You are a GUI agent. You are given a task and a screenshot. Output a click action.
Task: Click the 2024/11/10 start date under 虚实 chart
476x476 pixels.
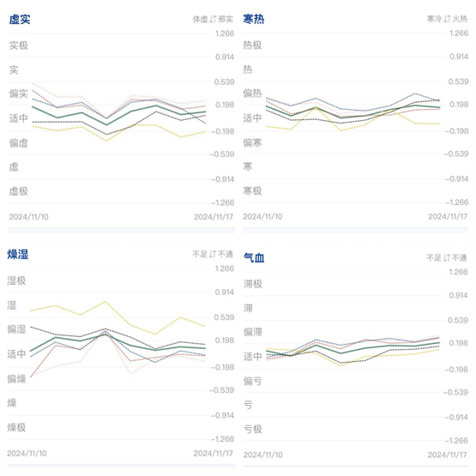(29, 217)
